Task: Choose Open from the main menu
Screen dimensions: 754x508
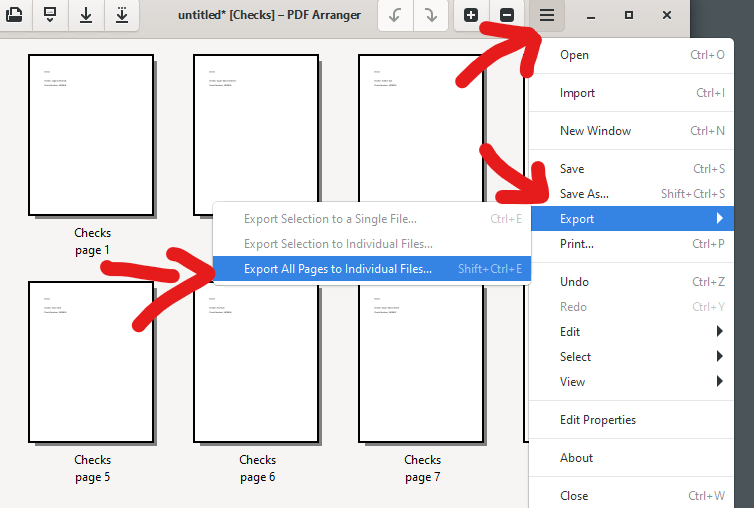Action: (632, 55)
